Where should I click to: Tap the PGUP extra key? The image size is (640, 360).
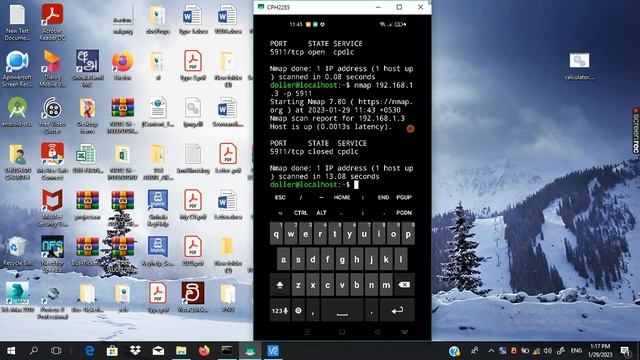404,198
